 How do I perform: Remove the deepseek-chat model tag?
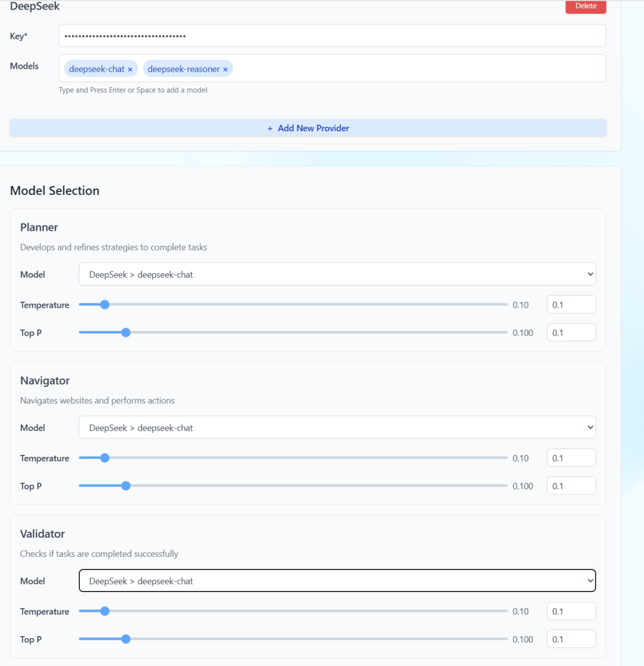pos(130,69)
